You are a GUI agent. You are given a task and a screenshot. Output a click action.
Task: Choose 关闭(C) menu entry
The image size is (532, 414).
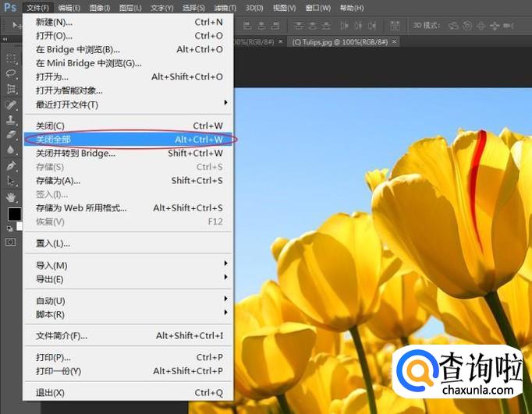(x=128, y=126)
